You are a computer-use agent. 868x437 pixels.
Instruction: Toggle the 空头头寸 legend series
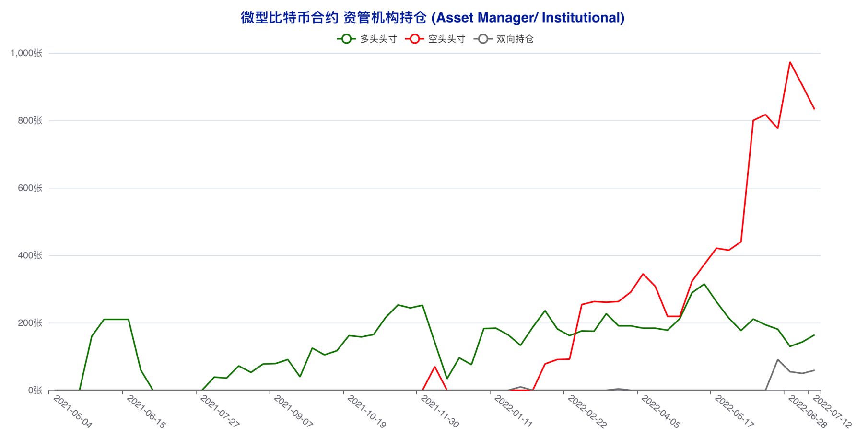[x=435, y=39]
